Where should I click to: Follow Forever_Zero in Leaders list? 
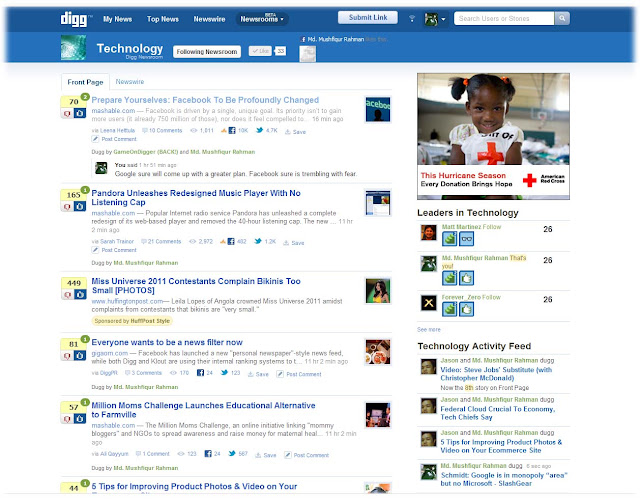tap(491, 297)
